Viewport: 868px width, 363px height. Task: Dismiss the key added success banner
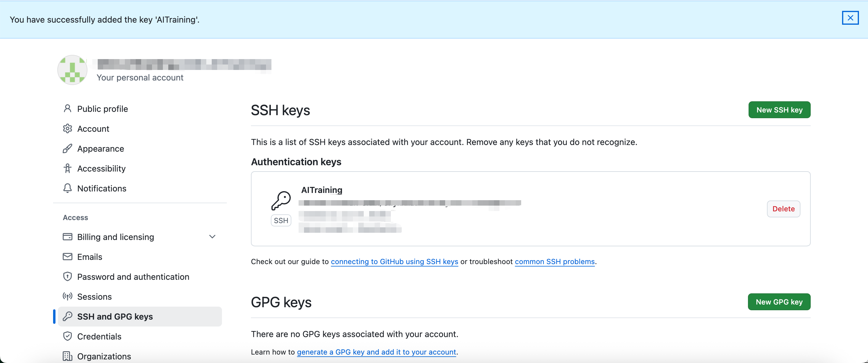850,18
